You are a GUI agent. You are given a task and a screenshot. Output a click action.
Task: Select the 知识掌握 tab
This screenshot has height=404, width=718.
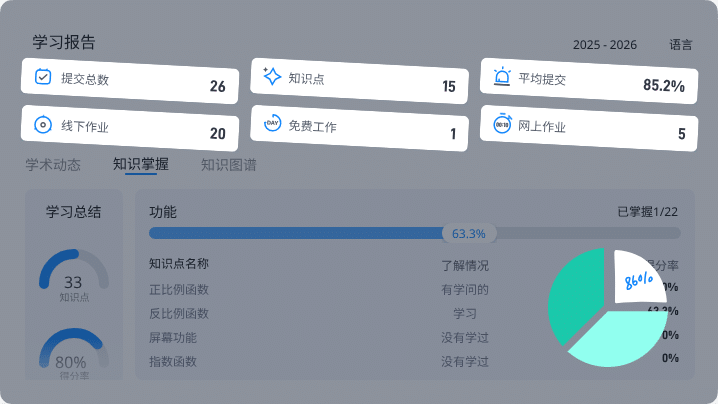[x=140, y=165]
